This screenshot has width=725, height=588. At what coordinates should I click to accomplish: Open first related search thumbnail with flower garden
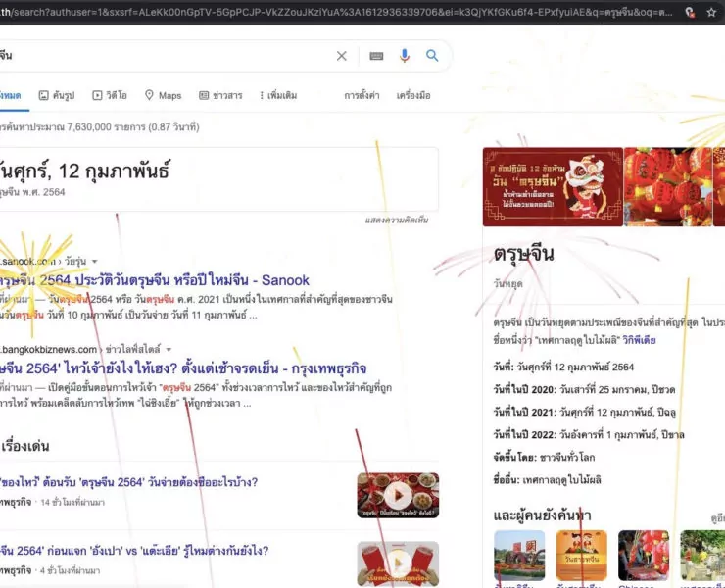[x=519, y=555]
